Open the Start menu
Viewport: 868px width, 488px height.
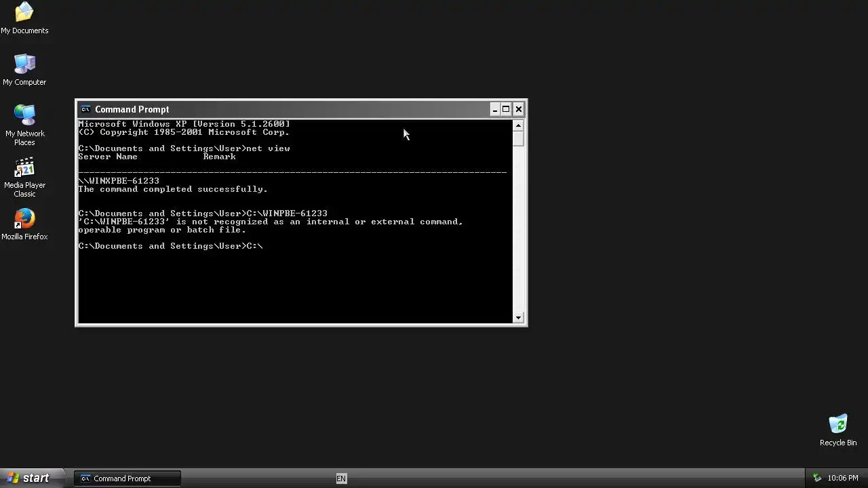(x=32, y=478)
